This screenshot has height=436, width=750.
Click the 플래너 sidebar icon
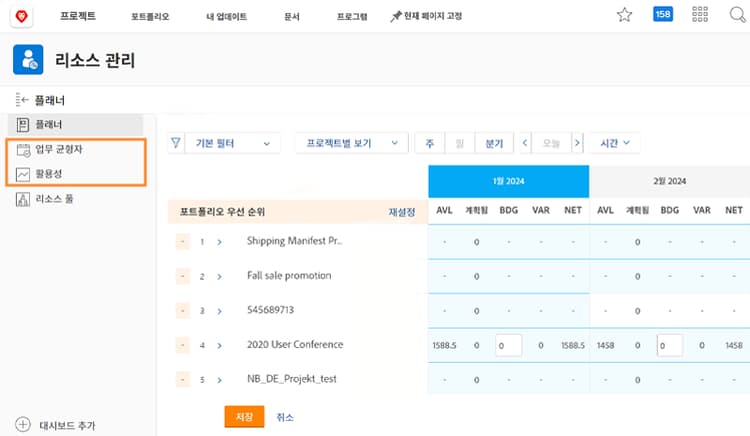coord(23,125)
